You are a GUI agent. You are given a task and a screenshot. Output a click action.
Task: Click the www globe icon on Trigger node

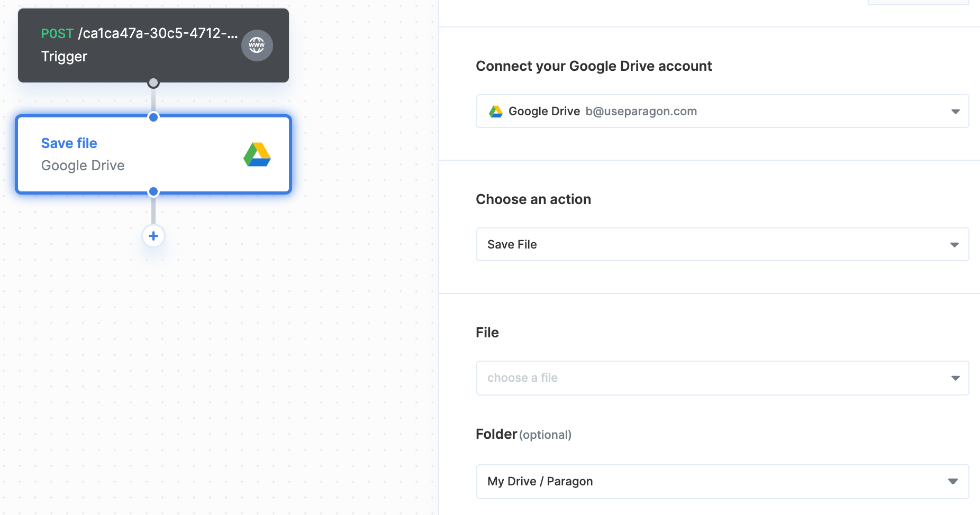point(257,45)
